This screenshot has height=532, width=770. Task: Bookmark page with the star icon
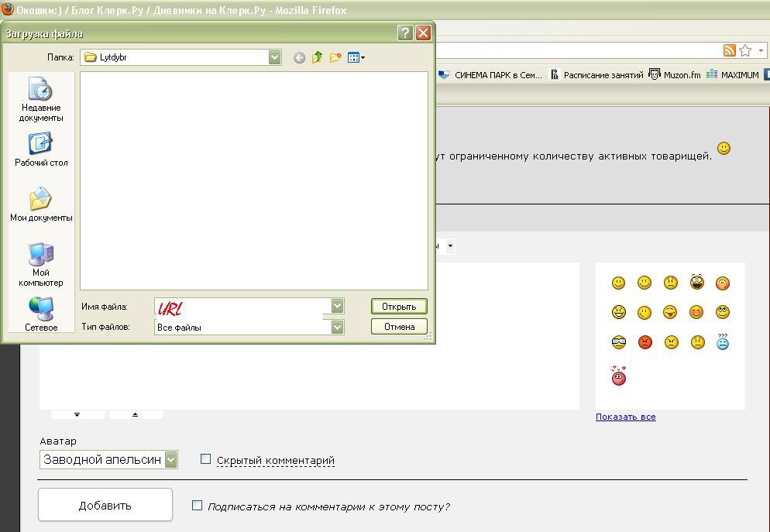pyautogui.click(x=745, y=50)
